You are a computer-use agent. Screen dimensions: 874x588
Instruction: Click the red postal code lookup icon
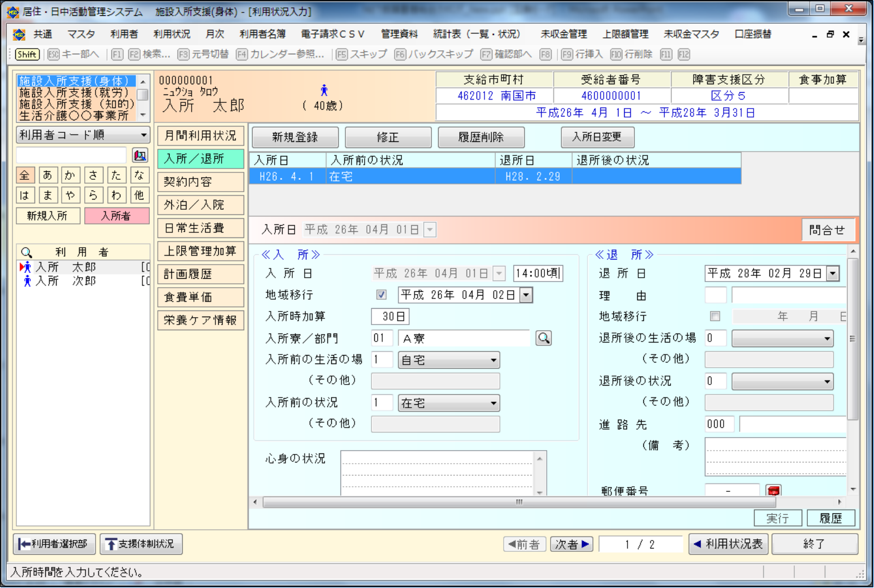click(x=773, y=490)
